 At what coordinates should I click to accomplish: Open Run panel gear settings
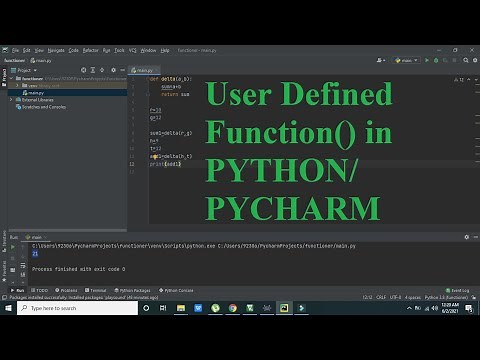click(x=467, y=237)
